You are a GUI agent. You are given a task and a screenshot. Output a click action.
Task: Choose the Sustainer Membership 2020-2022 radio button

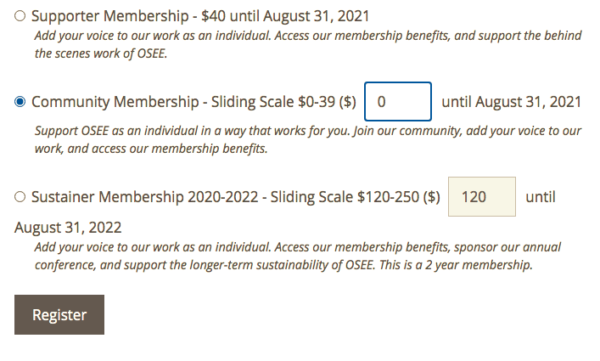(20, 197)
